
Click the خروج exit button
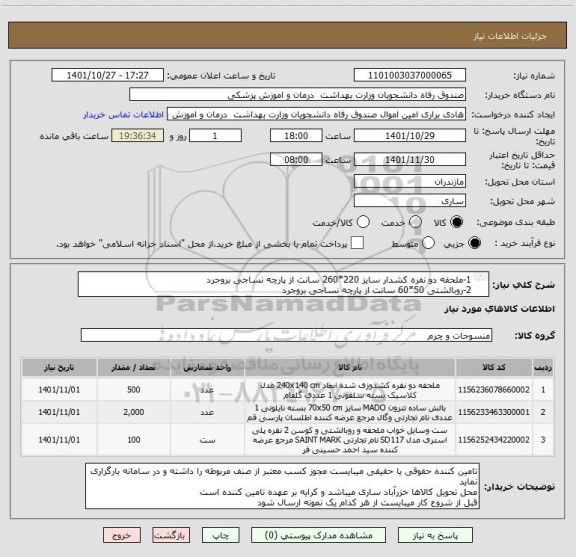point(122,536)
